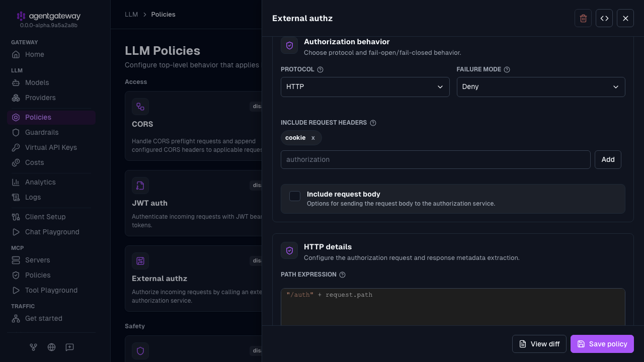Click the External authz card icon

tap(140, 261)
